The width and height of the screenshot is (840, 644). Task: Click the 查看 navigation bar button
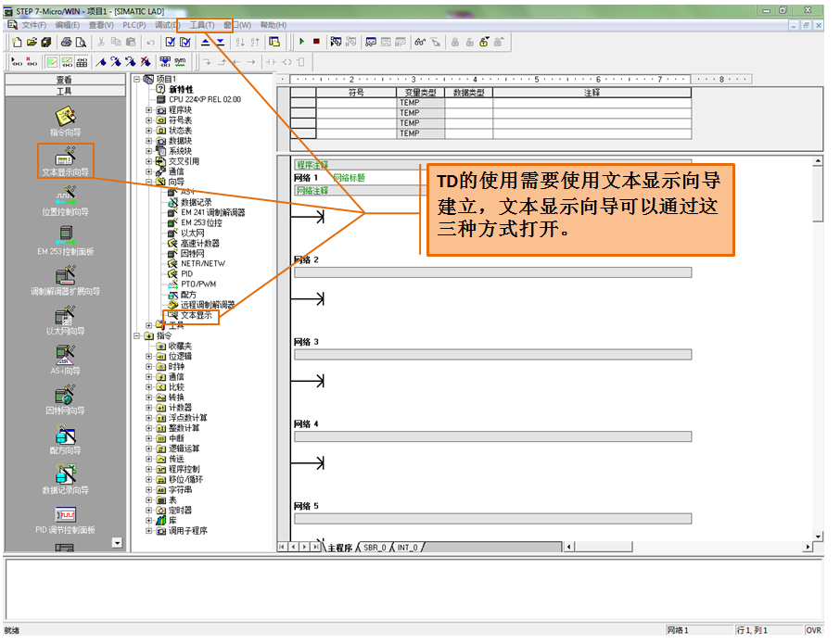(x=65, y=80)
